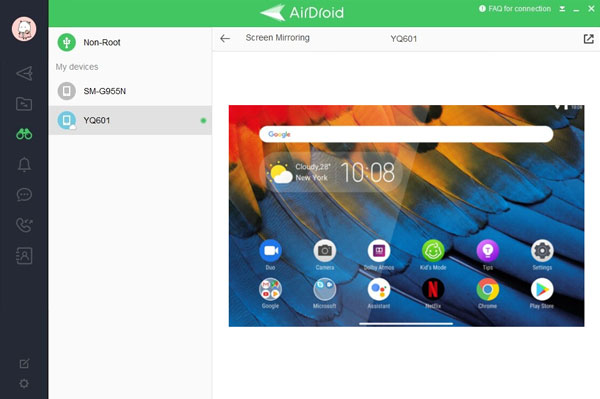The image size is (600, 399).
Task: Pop out the mirroring window
Action: click(x=589, y=39)
